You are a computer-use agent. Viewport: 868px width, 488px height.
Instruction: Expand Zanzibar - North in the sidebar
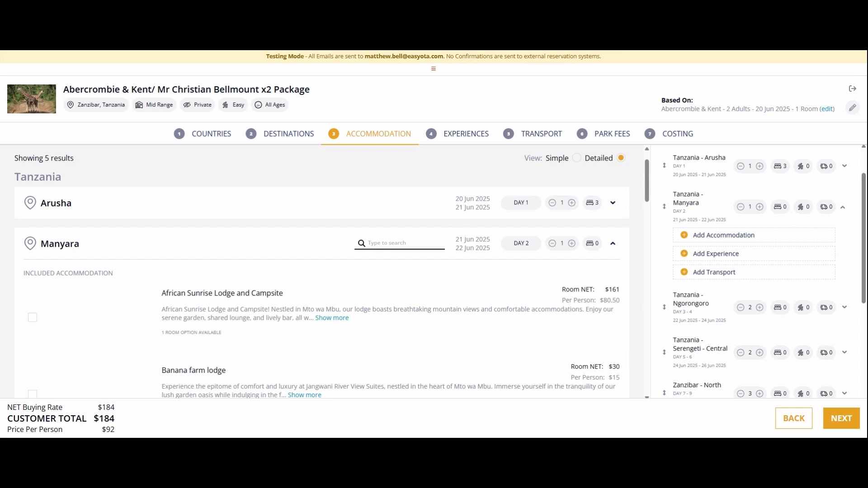[844, 393]
